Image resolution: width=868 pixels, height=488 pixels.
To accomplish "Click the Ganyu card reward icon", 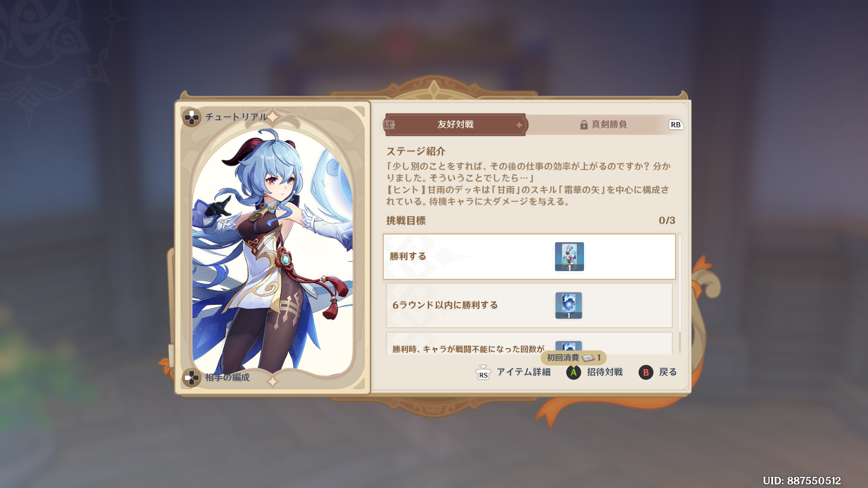I will 569,257.
